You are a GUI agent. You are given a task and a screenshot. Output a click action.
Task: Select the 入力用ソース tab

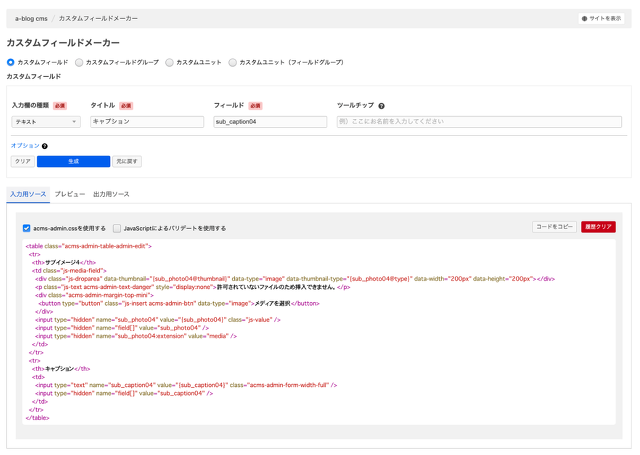pyautogui.click(x=27, y=193)
